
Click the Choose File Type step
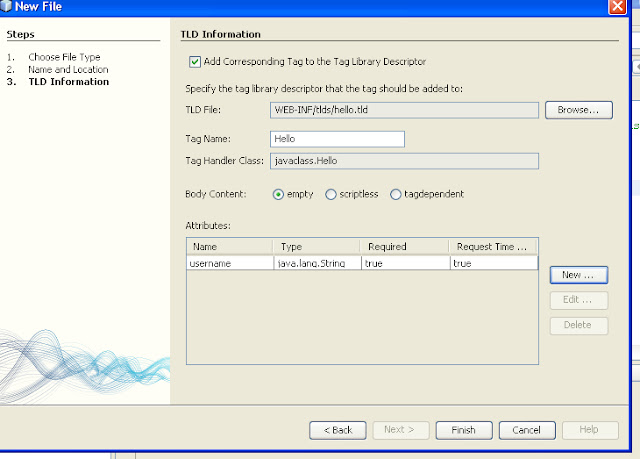(64, 57)
